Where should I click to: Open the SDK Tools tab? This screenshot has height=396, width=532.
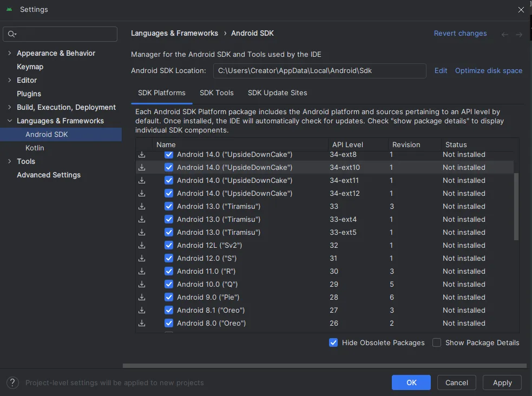point(216,93)
